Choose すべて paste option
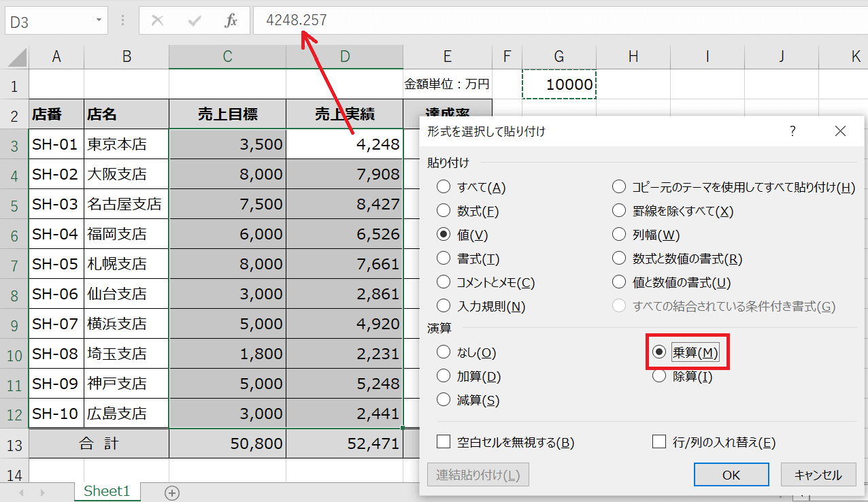868x502 pixels. click(x=444, y=187)
